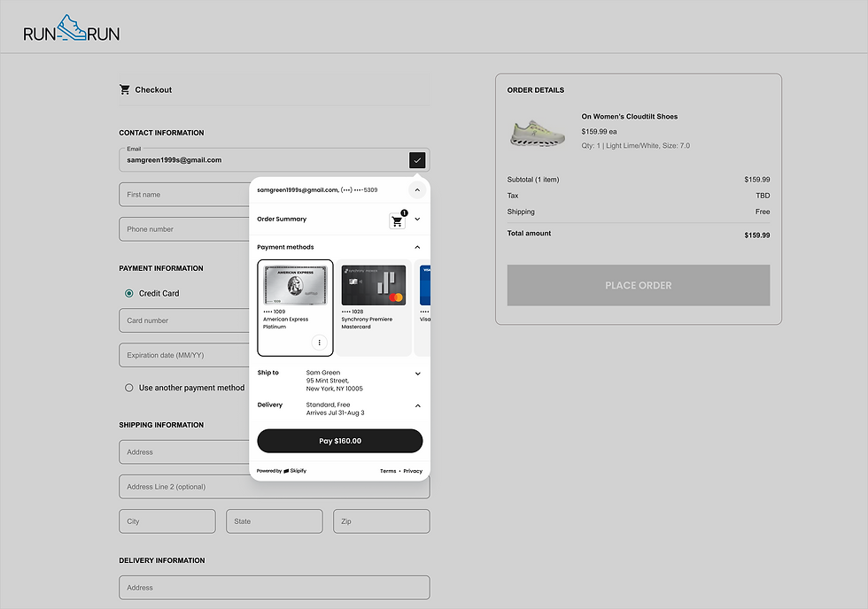Click the Tax TBD value

point(763,196)
